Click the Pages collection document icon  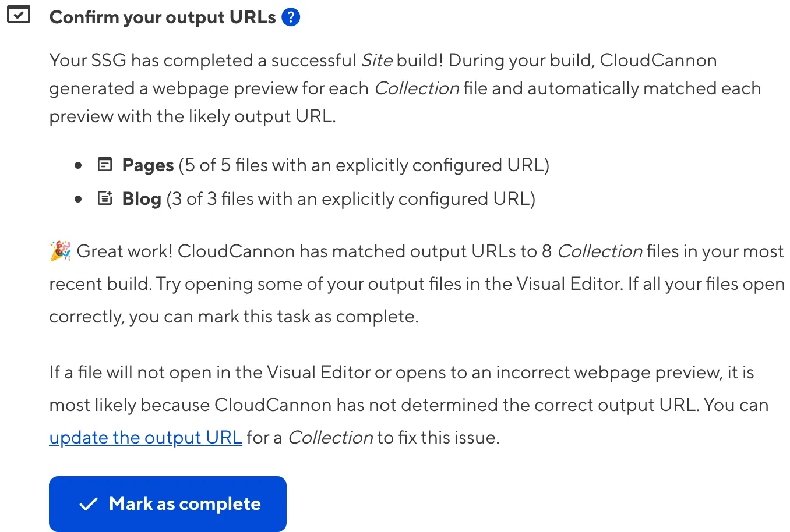pos(104,165)
